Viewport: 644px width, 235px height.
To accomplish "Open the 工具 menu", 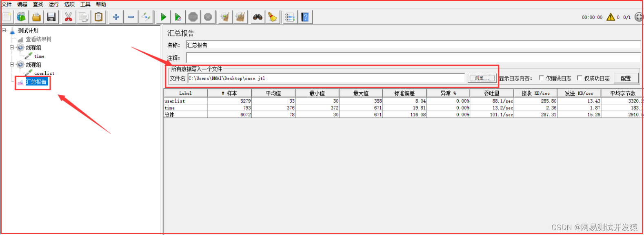I will (85, 4).
